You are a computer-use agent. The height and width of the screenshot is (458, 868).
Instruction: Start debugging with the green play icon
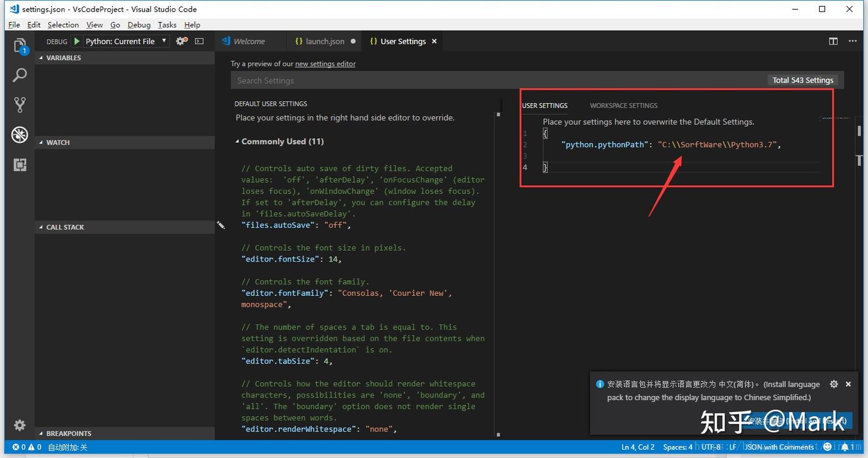tap(76, 41)
